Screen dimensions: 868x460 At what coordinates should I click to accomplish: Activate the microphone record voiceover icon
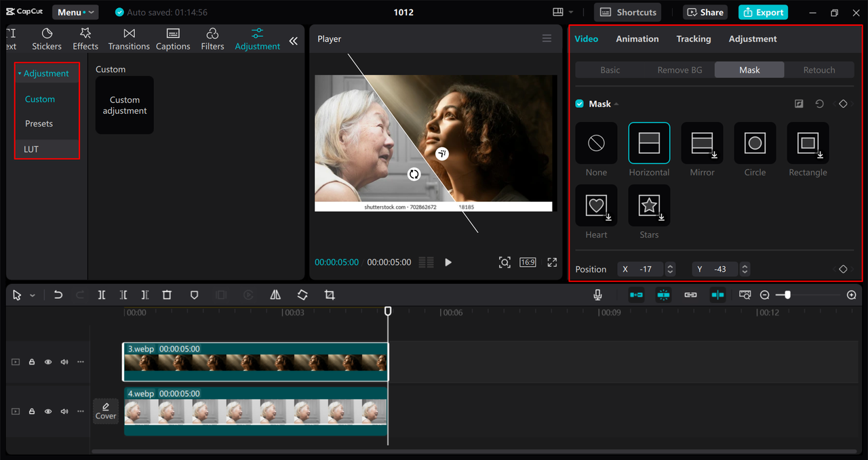597,295
